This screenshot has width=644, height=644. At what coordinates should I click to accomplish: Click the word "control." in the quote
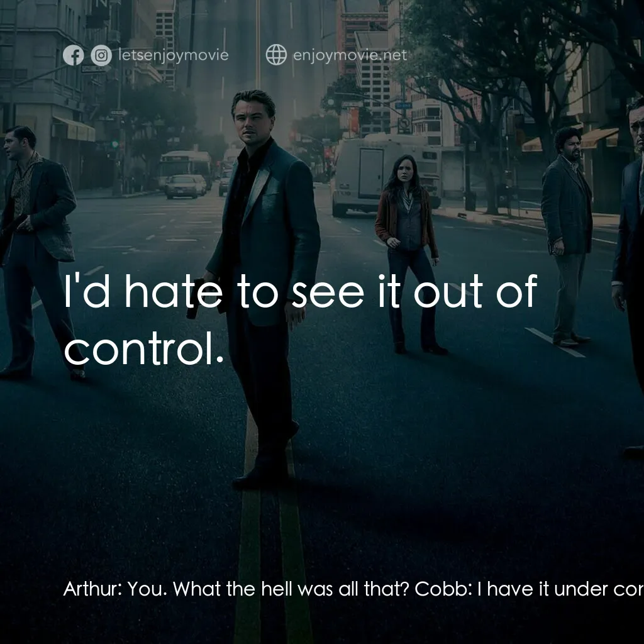click(x=144, y=350)
